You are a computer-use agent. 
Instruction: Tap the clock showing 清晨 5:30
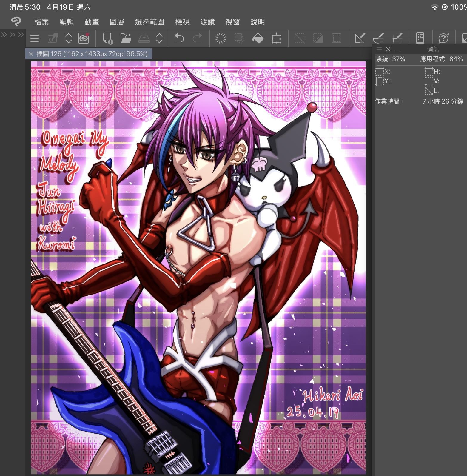[25, 7]
